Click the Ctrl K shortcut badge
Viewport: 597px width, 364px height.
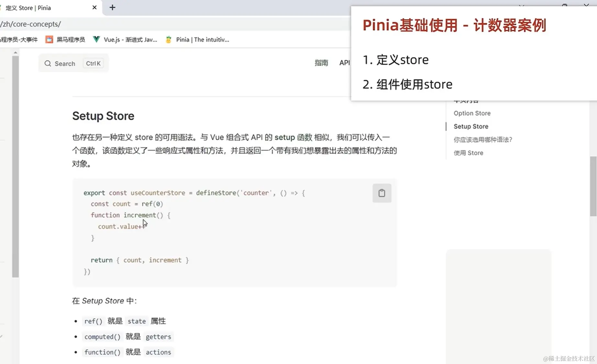93,63
